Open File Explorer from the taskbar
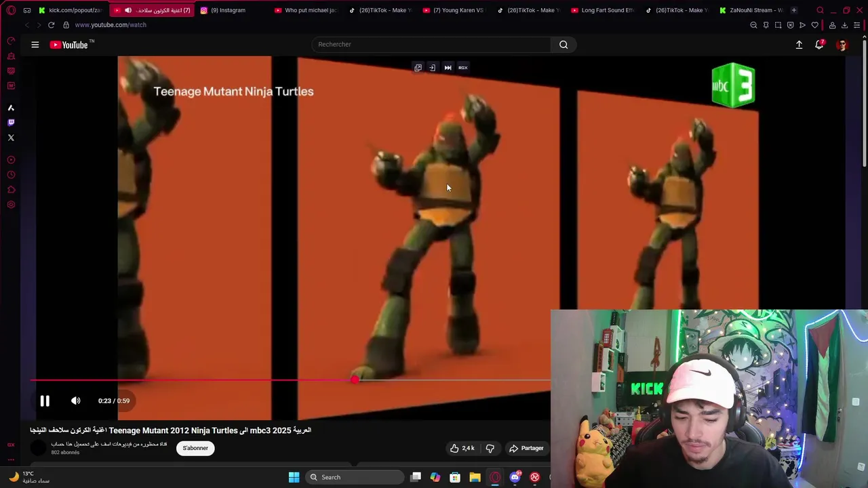Image resolution: width=868 pixels, height=488 pixels. coord(475,477)
